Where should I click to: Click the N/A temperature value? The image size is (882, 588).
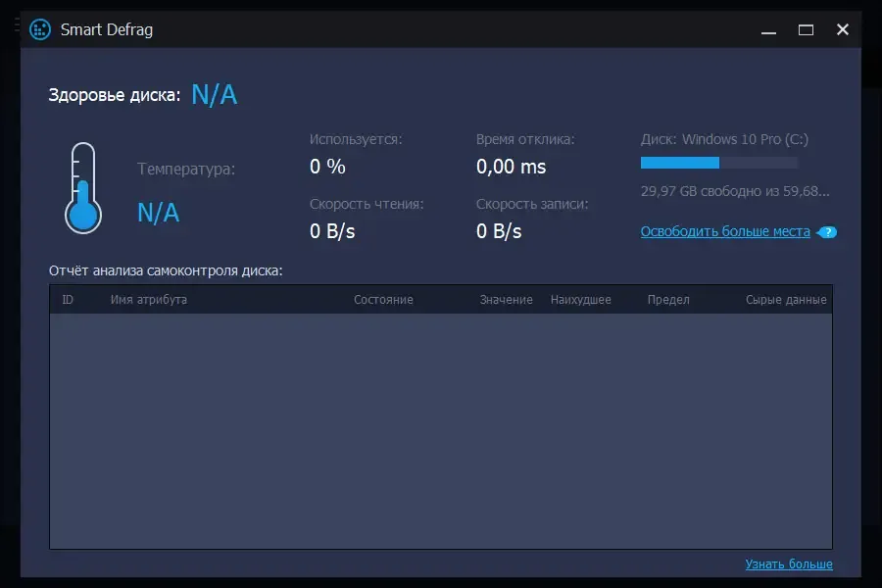158,213
